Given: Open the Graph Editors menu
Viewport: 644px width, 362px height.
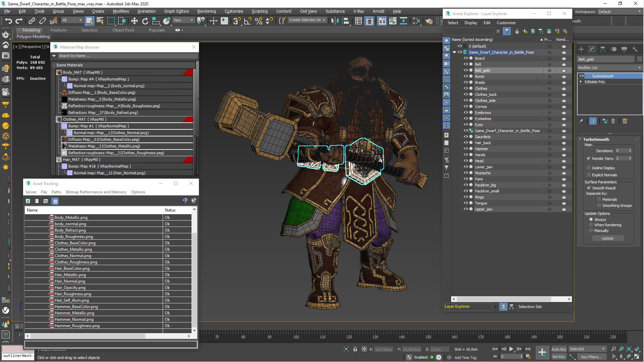Looking at the screenshot, I should 177,11.
